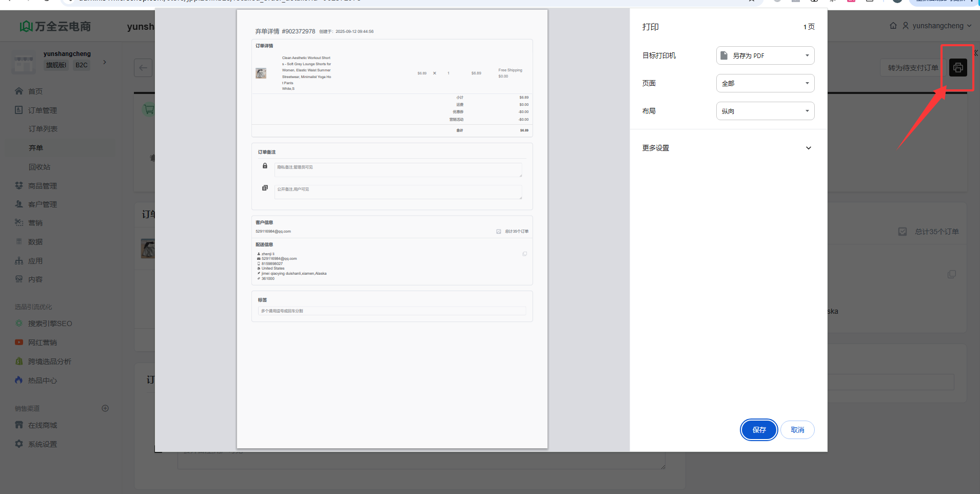Select 订单列表 in sidebar

click(43, 129)
